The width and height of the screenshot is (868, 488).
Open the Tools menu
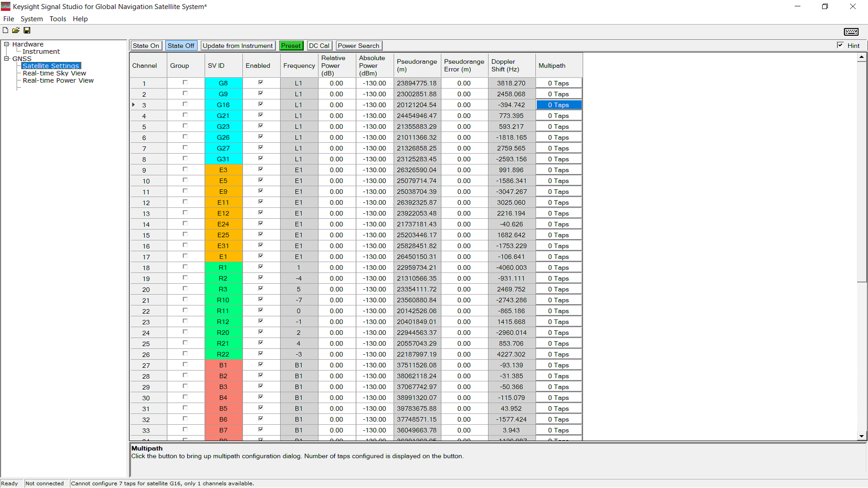click(x=57, y=19)
